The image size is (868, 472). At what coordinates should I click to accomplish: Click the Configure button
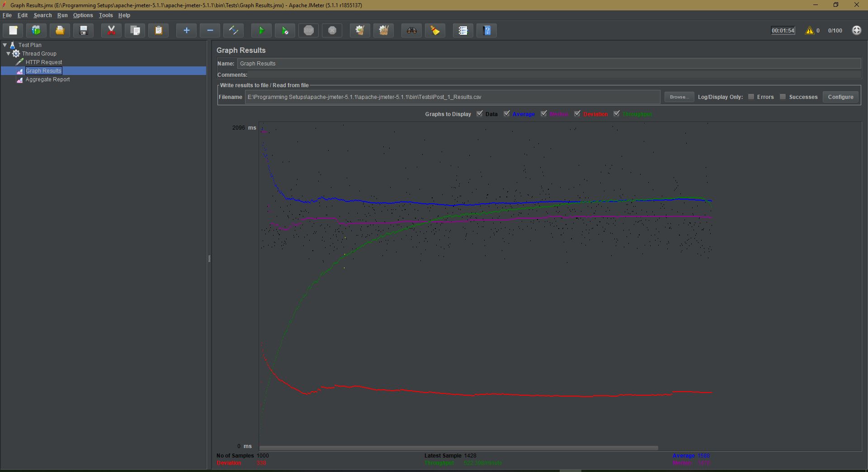840,97
